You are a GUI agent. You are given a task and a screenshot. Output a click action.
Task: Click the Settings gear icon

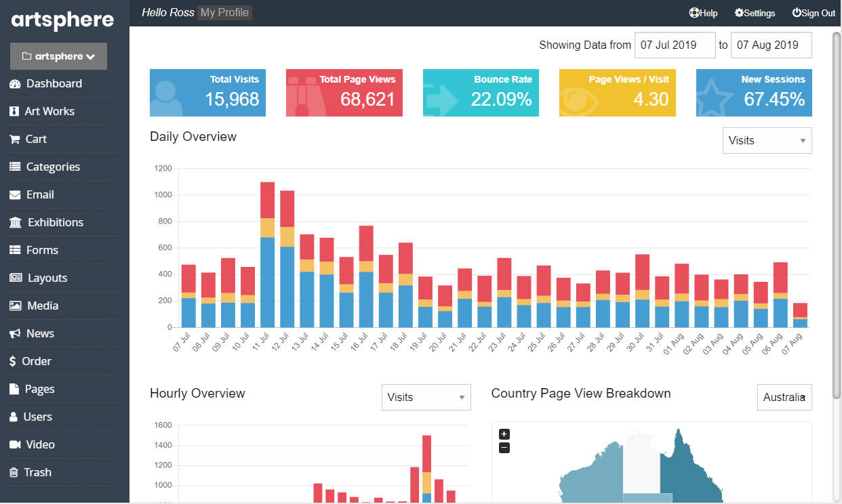[739, 13]
